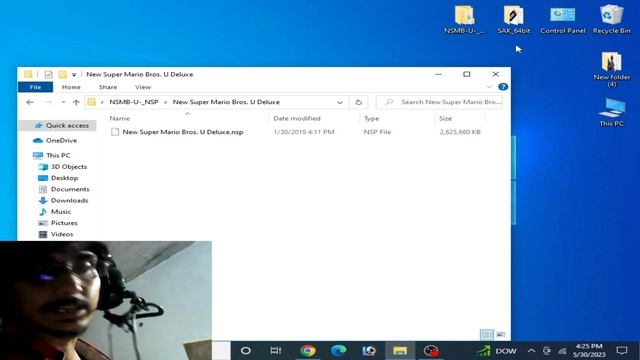This screenshot has height=360, width=640.
Task: Open File Explorer help icon
Action: pyautogui.click(x=503, y=87)
